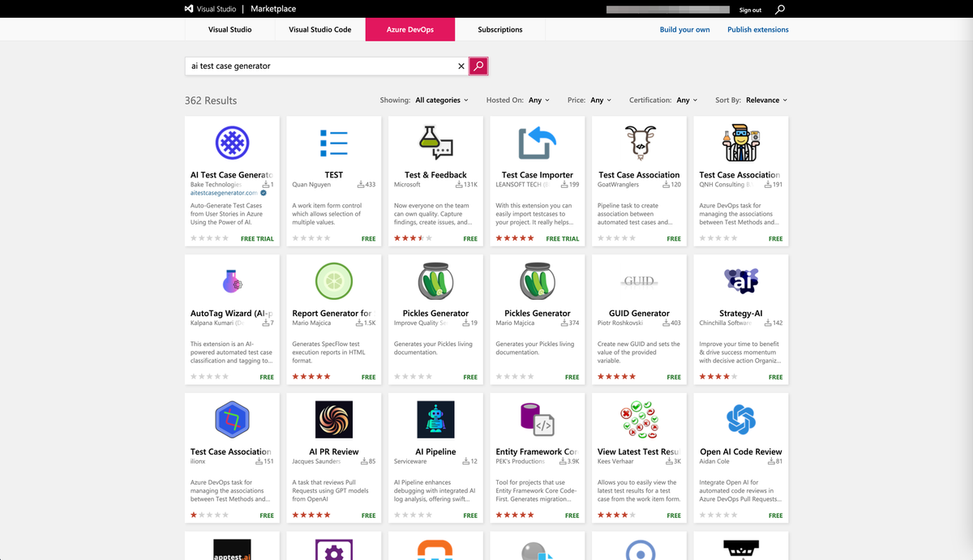Open the header search magnifier icon
The width and height of the screenshot is (973, 560).
click(x=780, y=10)
